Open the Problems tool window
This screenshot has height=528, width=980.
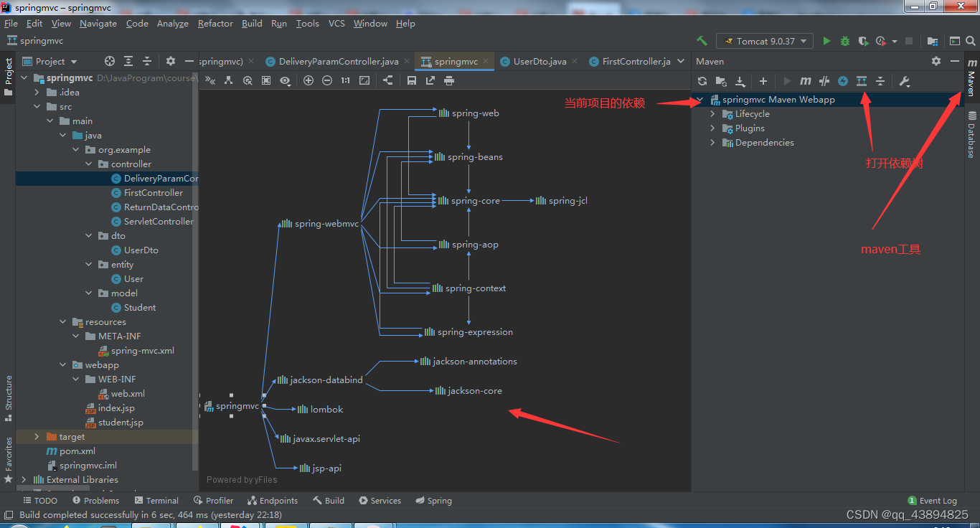(x=95, y=501)
